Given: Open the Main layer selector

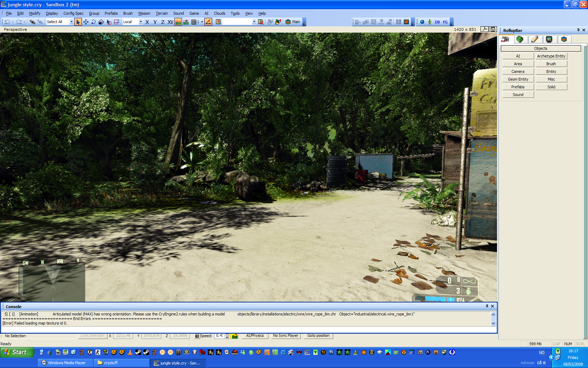Looking at the screenshot, I should click(x=293, y=22).
